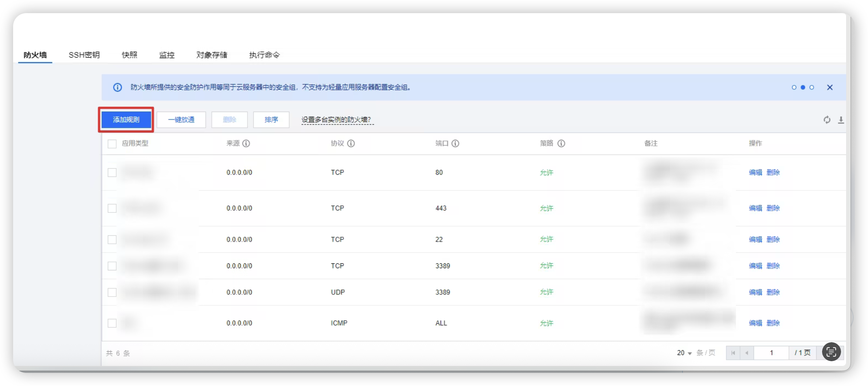Image resolution: width=868 pixels, height=386 pixels.
Task: Click the round scan icon at bottom right
Action: [x=831, y=352]
